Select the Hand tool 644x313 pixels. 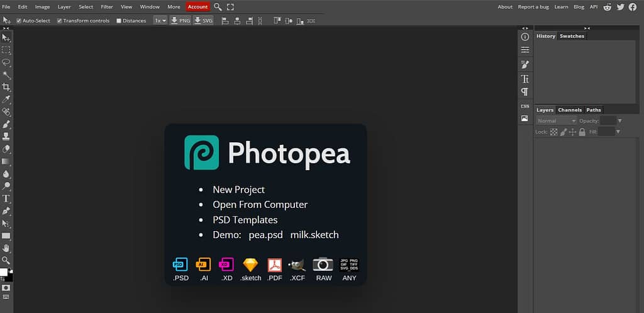click(x=6, y=248)
